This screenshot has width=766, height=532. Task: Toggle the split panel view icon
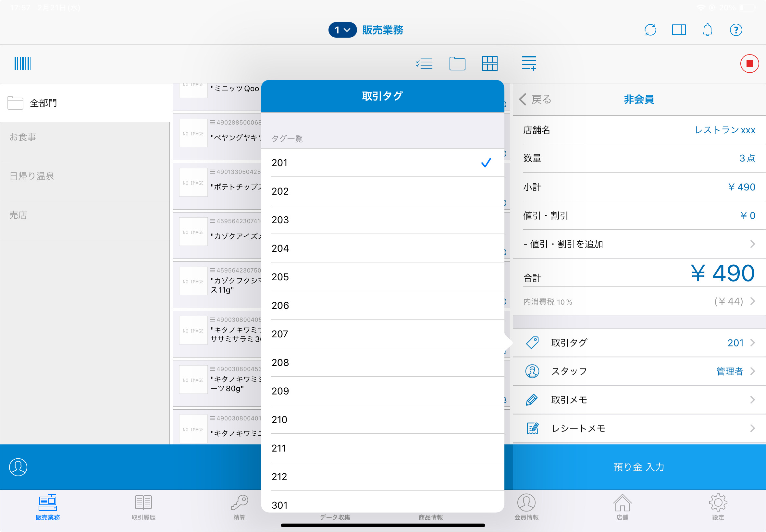coord(678,30)
